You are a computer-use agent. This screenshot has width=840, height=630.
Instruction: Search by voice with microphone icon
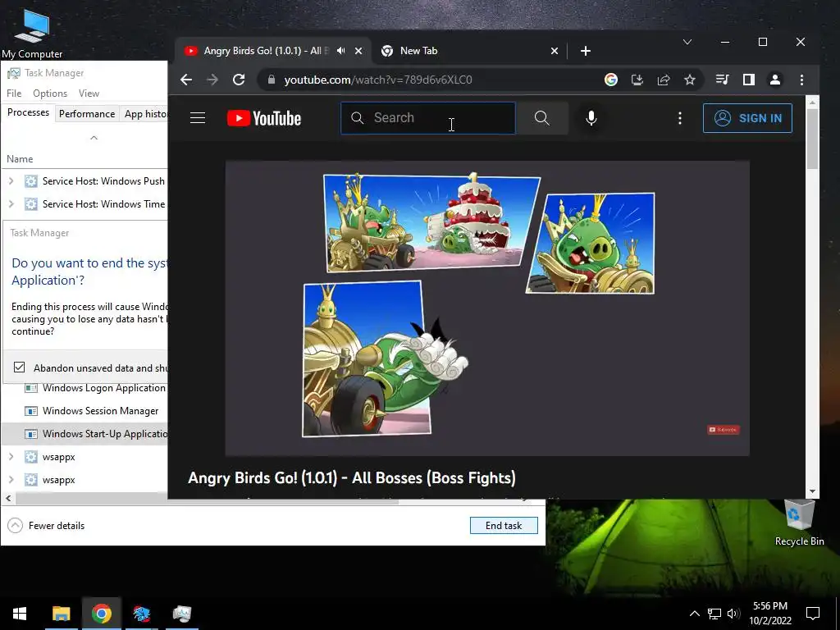point(591,118)
